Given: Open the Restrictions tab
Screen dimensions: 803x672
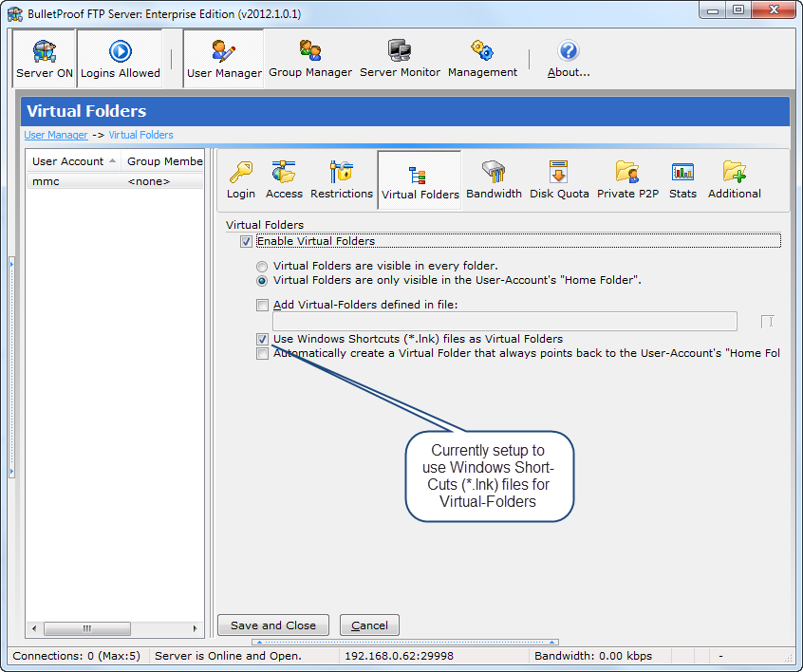Looking at the screenshot, I should 342,179.
